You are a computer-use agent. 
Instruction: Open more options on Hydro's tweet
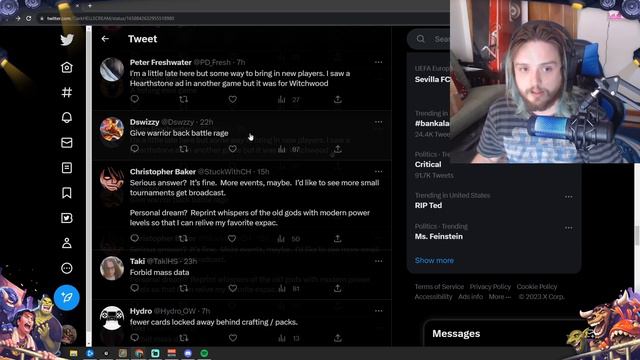click(x=378, y=311)
